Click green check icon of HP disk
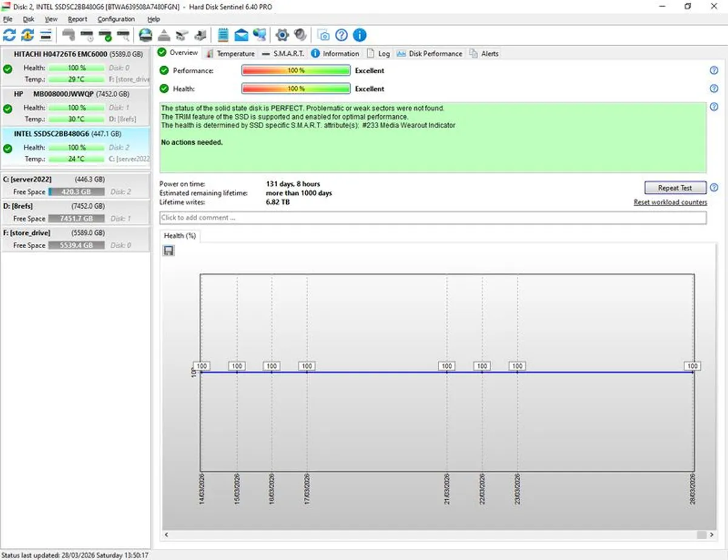This screenshot has height=560, width=728. tap(7, 109)
